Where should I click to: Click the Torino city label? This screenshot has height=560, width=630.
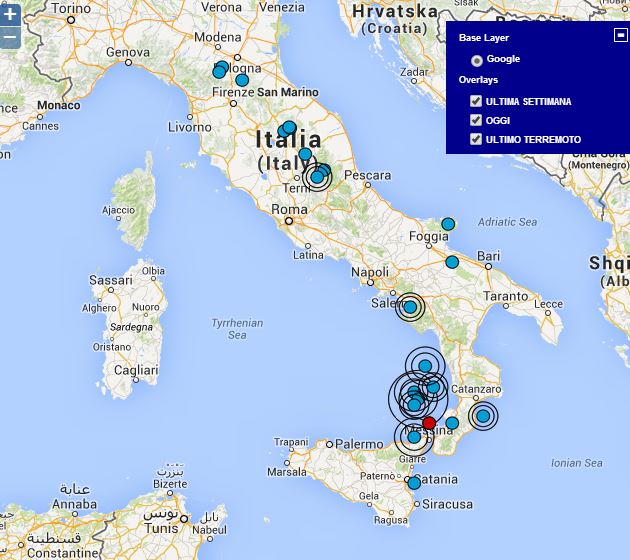click(71, 8)
